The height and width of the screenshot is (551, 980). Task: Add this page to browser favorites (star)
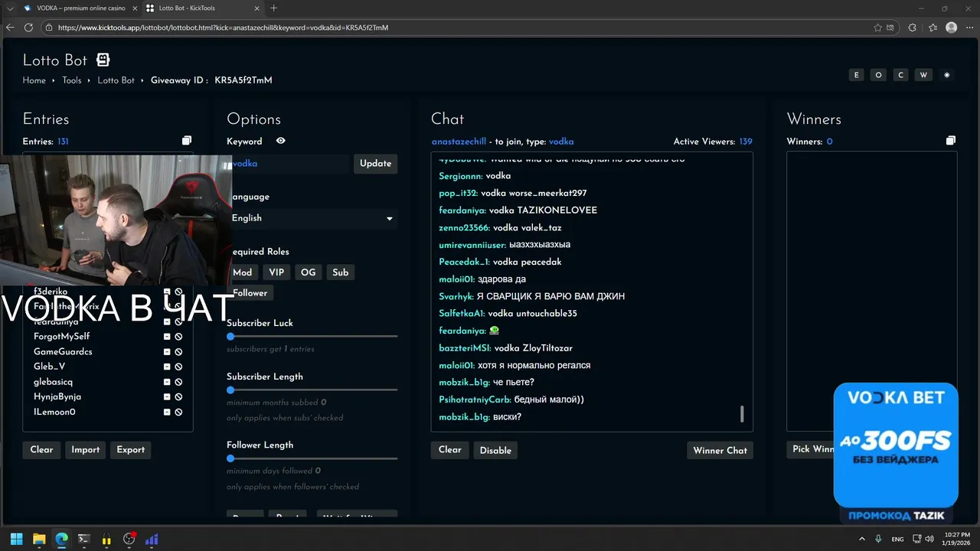coord(878,28)
